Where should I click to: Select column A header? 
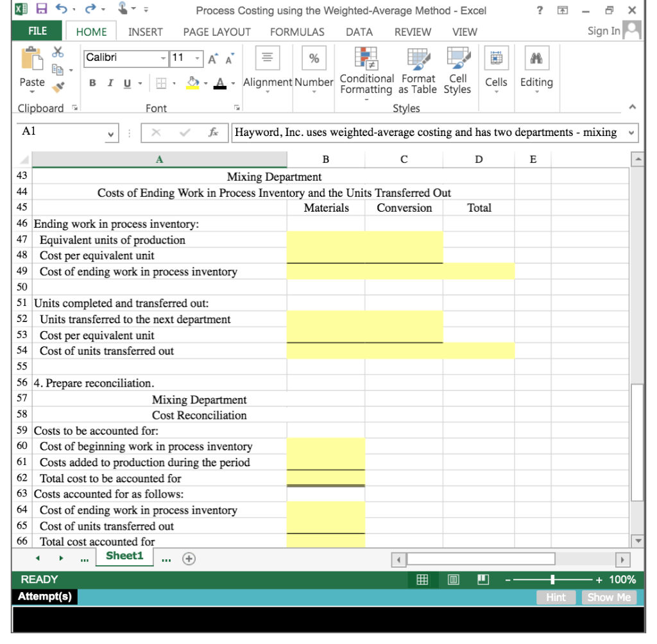[159, 159]
